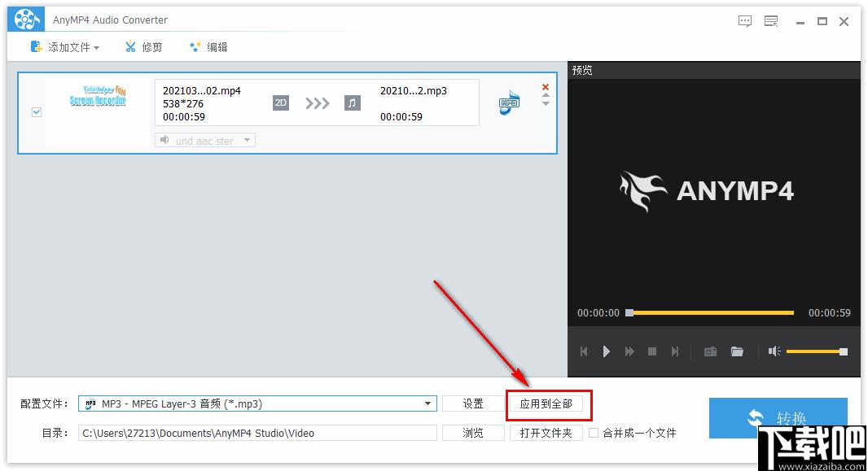Take a snapshot with the camera icon
Viewport: 868px width, 471px height.
(x=710, y=351)
